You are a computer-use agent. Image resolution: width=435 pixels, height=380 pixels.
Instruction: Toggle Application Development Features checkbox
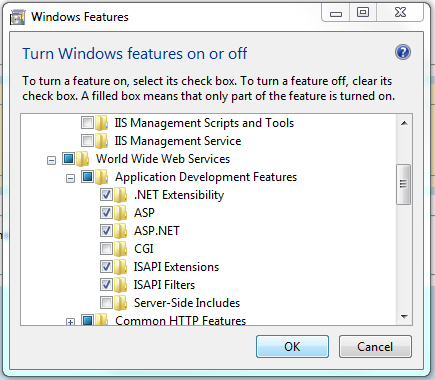pos(87,177)
